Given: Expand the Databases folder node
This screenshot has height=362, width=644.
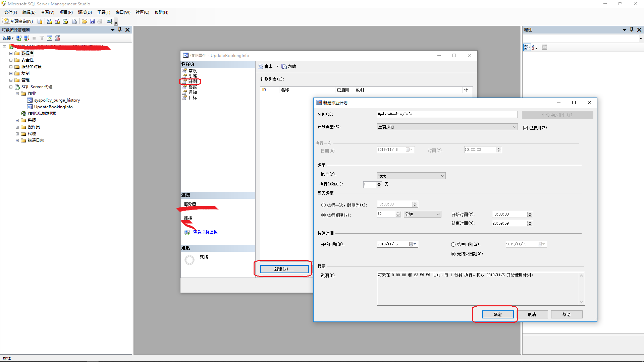Looking at the screenshot, I should click(11, 53).
